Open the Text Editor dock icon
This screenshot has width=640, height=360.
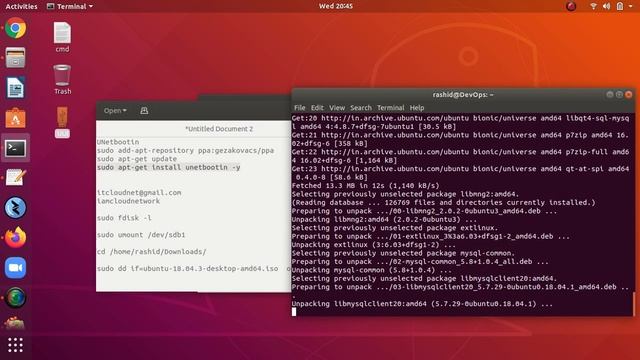[x=16, y=178]
